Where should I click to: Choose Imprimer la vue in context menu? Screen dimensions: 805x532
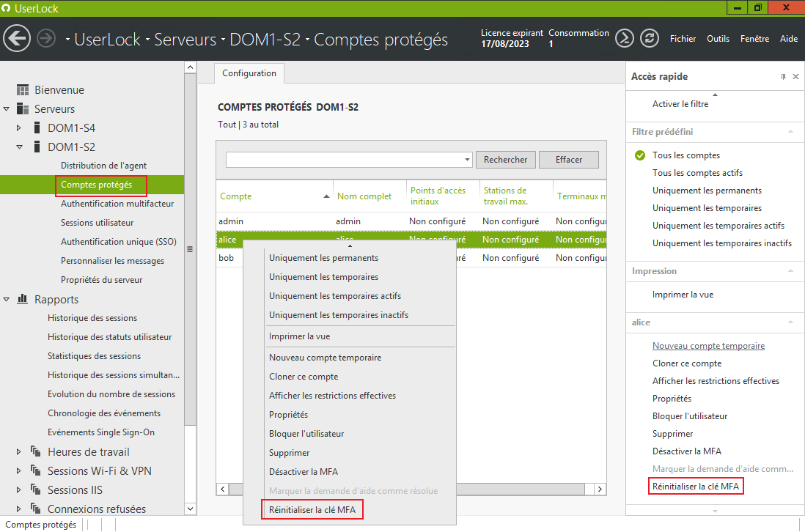click(299, 336)
